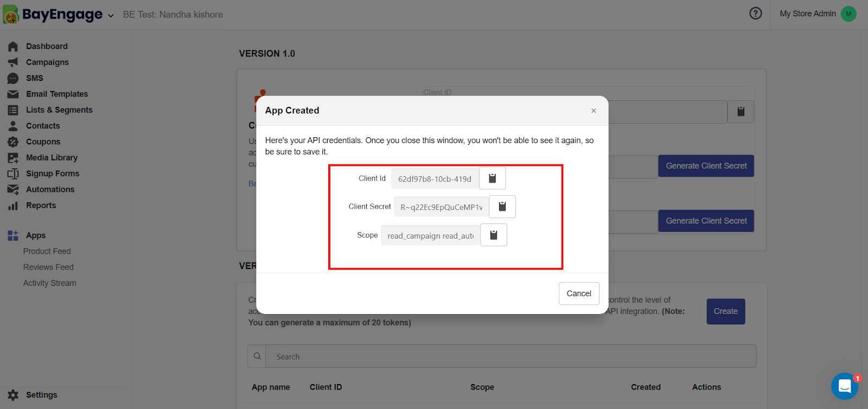Click the Settings gear icon
This screenshot has width=868, height=409.
13,395
